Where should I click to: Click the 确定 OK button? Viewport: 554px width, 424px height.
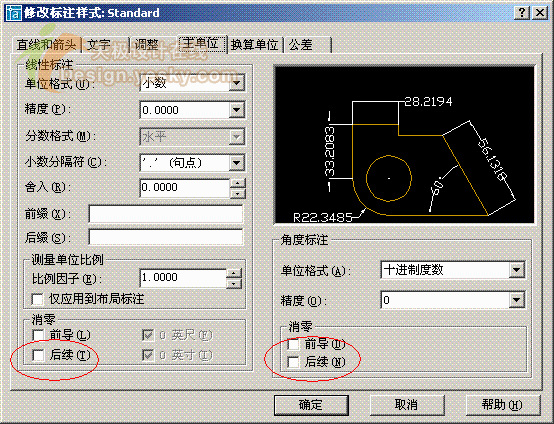pos(311,405)
